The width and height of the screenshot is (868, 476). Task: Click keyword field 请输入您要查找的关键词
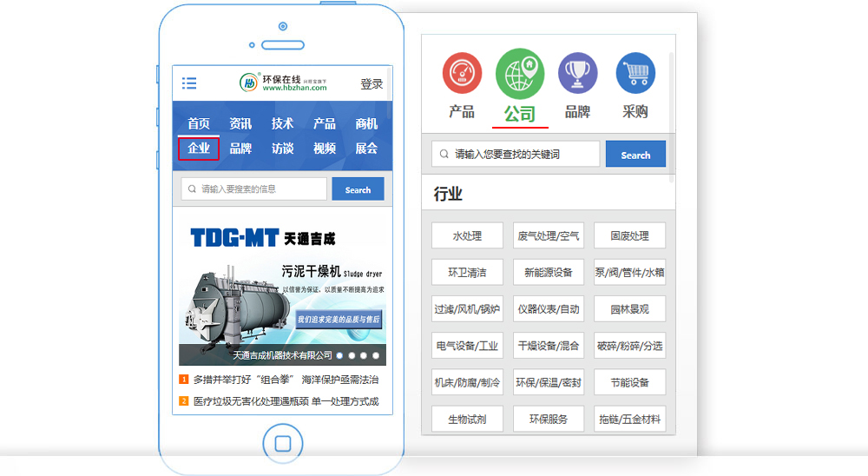point(516,154)
